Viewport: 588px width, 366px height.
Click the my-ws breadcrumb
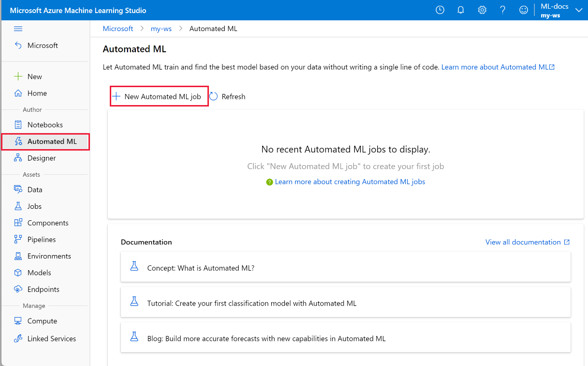(161, 29)
